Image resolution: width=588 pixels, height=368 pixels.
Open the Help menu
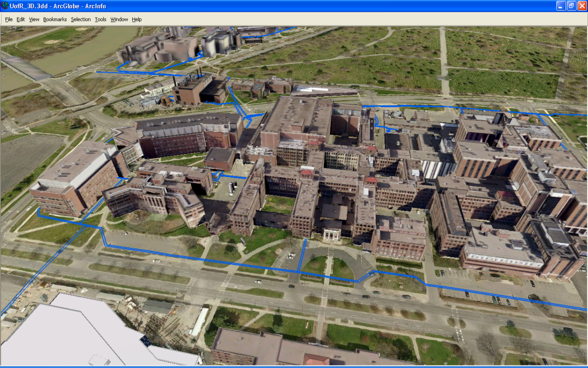tap(137, 20)
